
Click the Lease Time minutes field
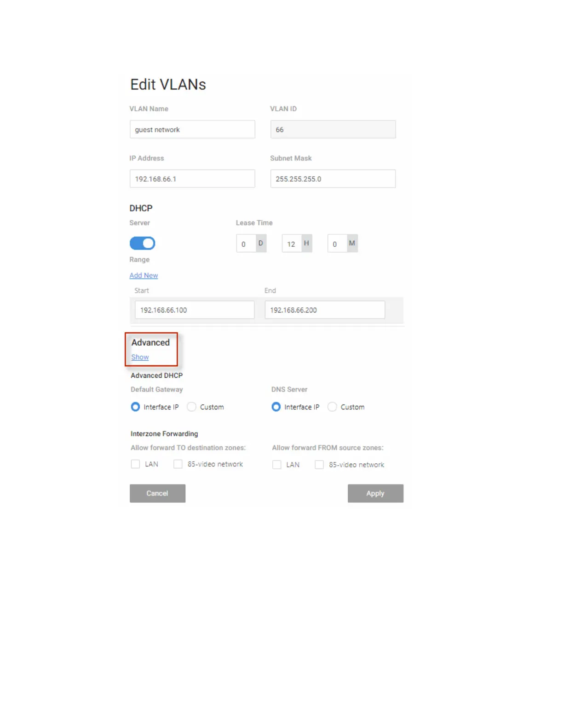[x=337, y=244]
